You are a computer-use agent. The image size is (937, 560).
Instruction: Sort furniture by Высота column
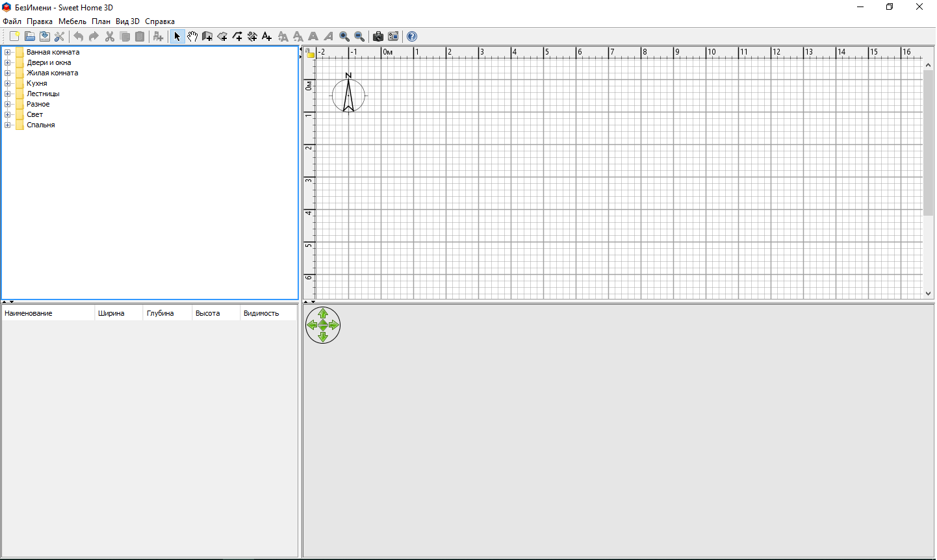[216, 313]
